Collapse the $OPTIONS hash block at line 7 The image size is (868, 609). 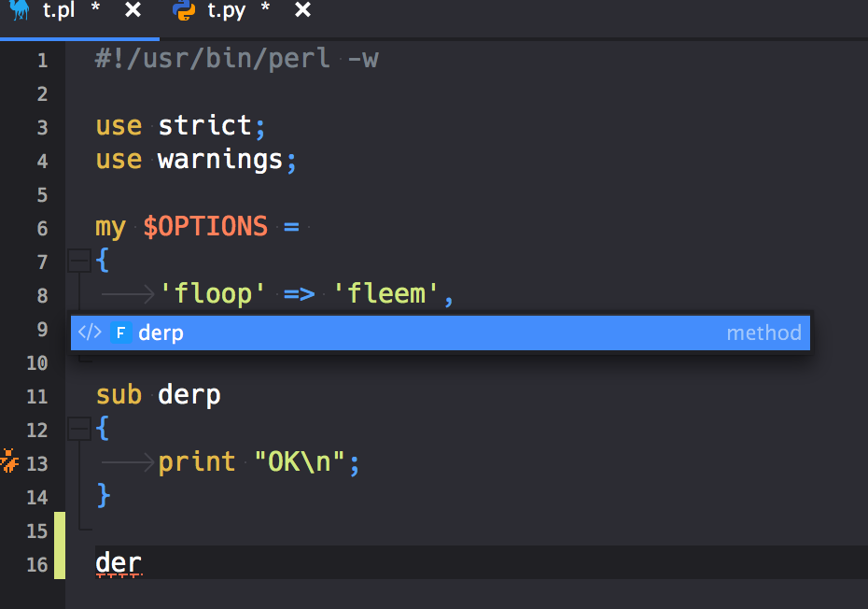79,260
